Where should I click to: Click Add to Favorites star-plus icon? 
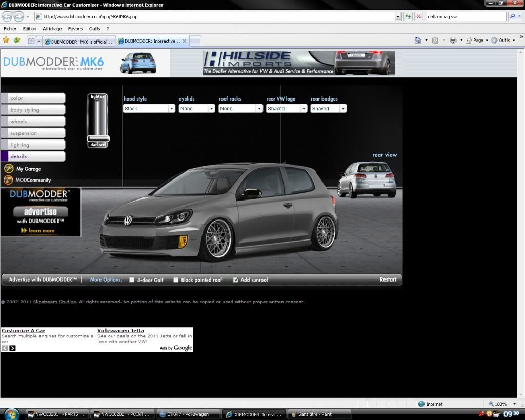pos(17,40)
